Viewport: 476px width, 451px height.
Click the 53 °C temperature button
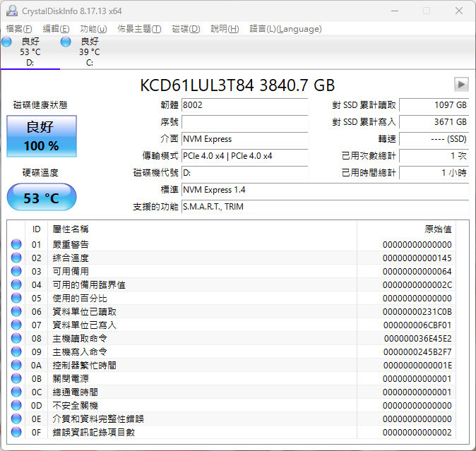42,197
